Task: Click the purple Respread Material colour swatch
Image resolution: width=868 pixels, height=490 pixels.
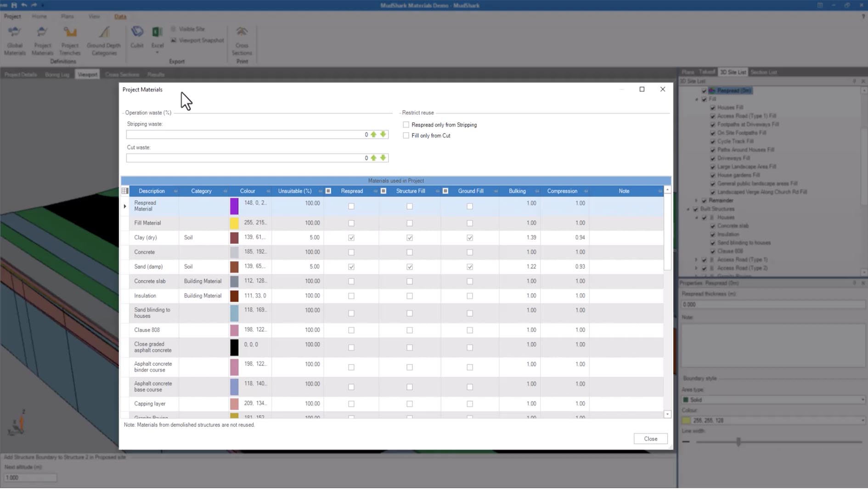Action: tap(234, 206)
